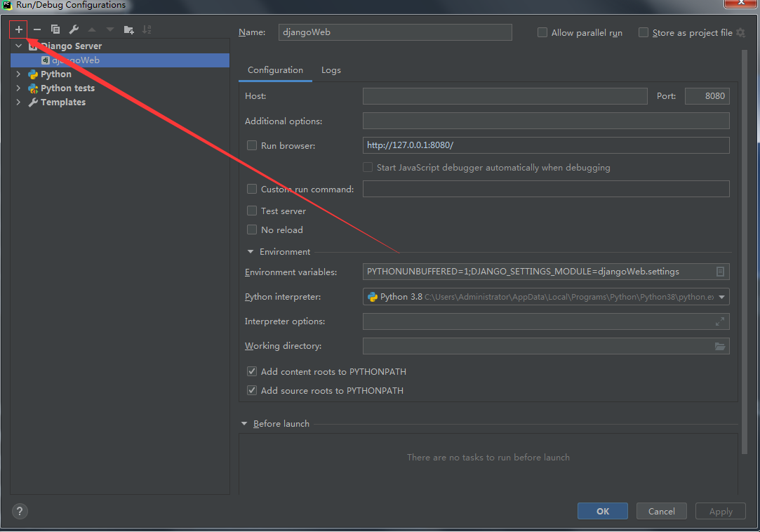Check the Test server option
Image resolution: width=760 pixels, height=532 pixels.
(x=251, y=211)
